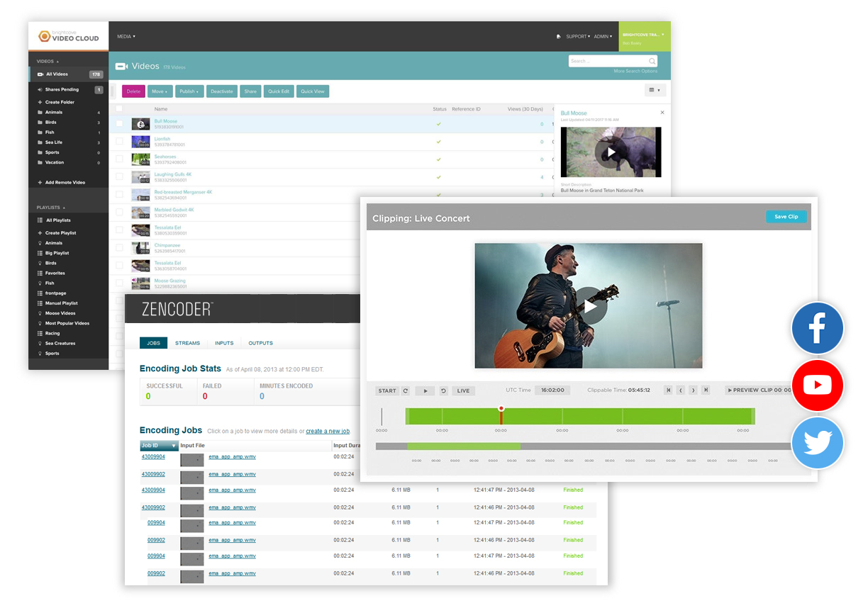Check the Seahorses row checkbox
This screenshot has width=868, height=608.
click(x=119, y=159)
